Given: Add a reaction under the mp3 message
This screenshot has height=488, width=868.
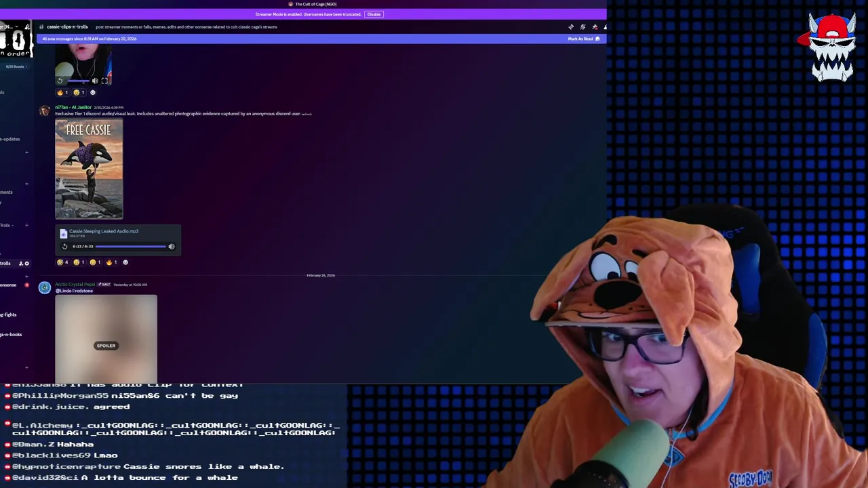Looking at the screenshot, I should pos(125,262).
